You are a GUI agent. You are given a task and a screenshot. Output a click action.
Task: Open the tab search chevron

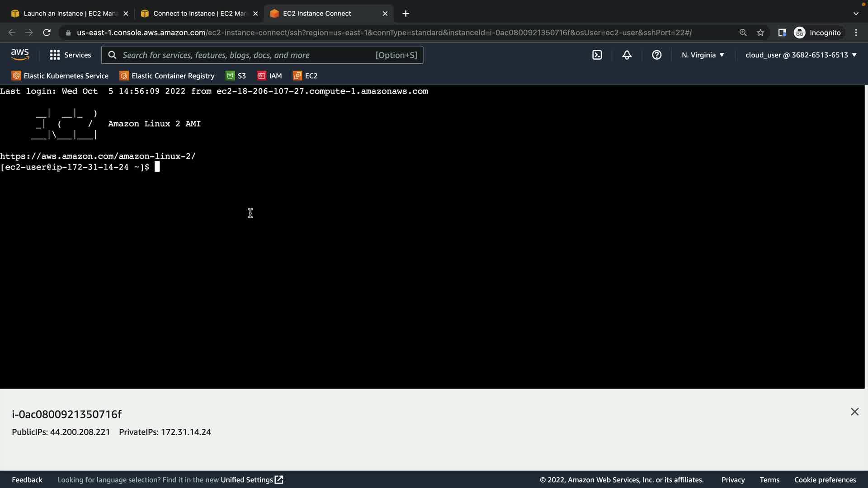coord(855,14)
